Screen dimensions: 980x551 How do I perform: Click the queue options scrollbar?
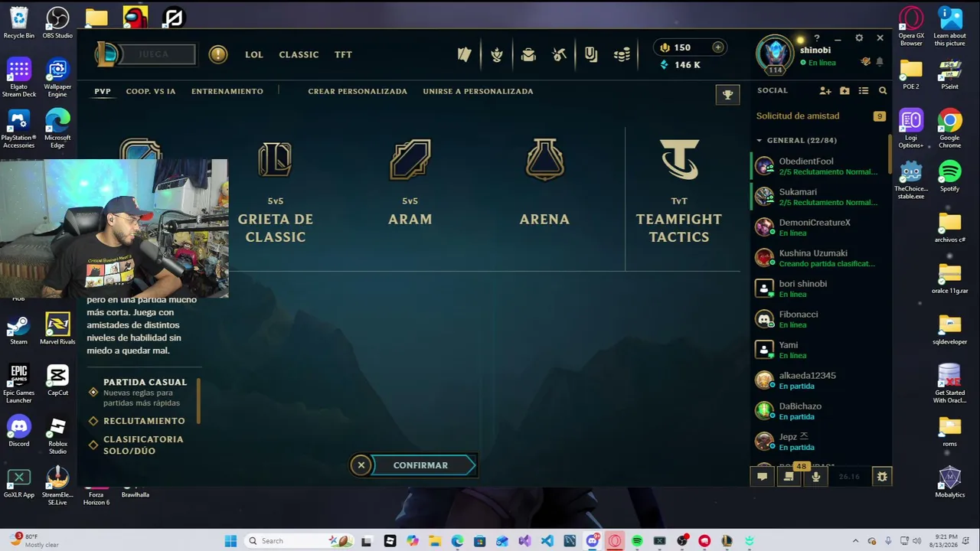click(x=199, y=400)
